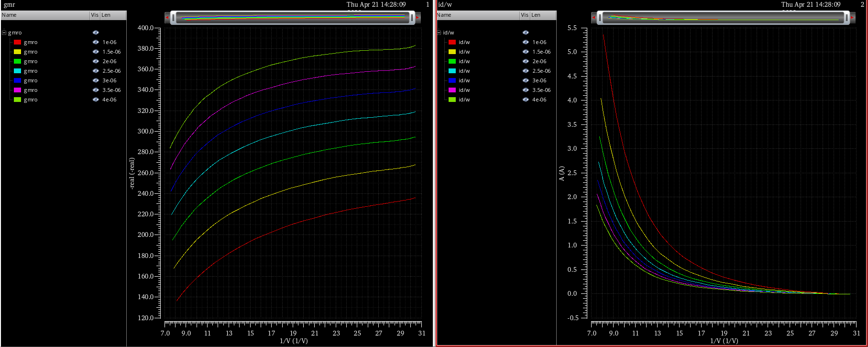Click the Len column header in gmr panel
Image resolution: width=868 pixels, height=347 pixels.
click(113, 15)
